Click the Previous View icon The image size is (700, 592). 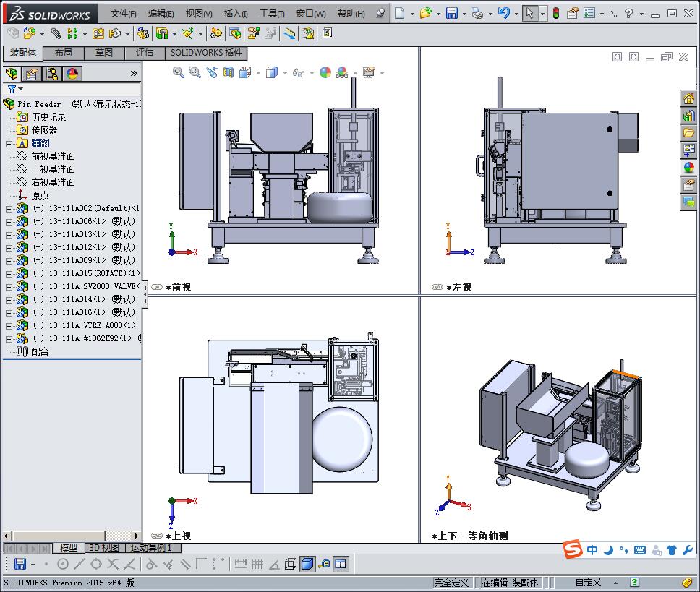212,72
